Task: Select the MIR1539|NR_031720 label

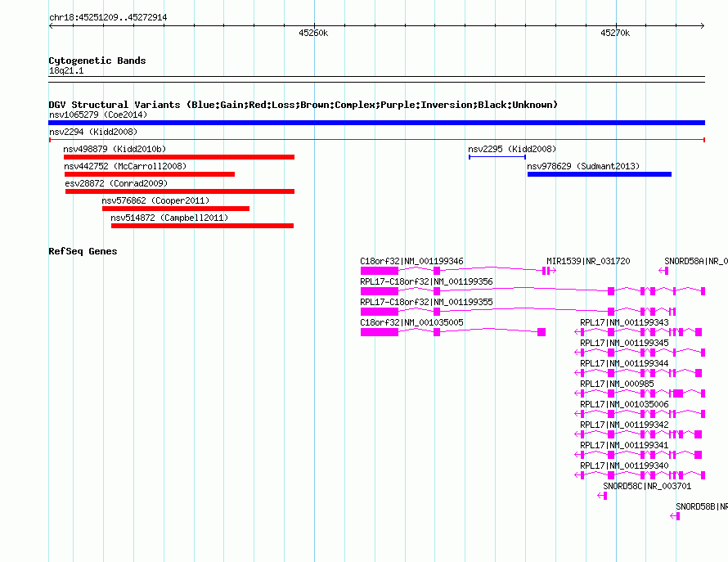Action: tap(588, 262)
